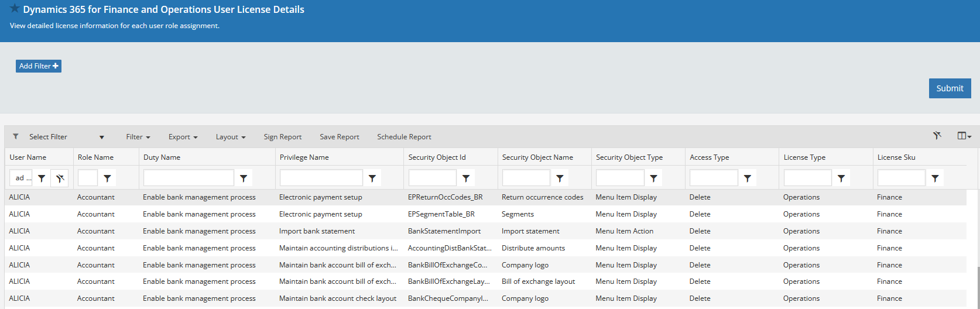Sort by Security Object Type column header
Viewport: 980px width, 309px height.
[x=629, y=157]
